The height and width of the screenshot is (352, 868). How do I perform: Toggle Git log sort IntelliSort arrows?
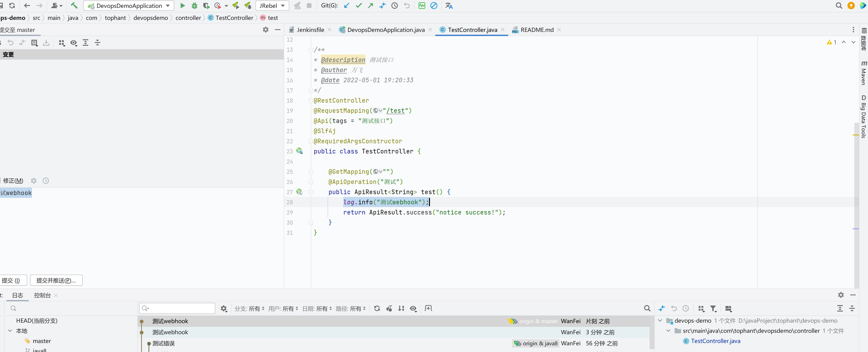click(401, 309)
